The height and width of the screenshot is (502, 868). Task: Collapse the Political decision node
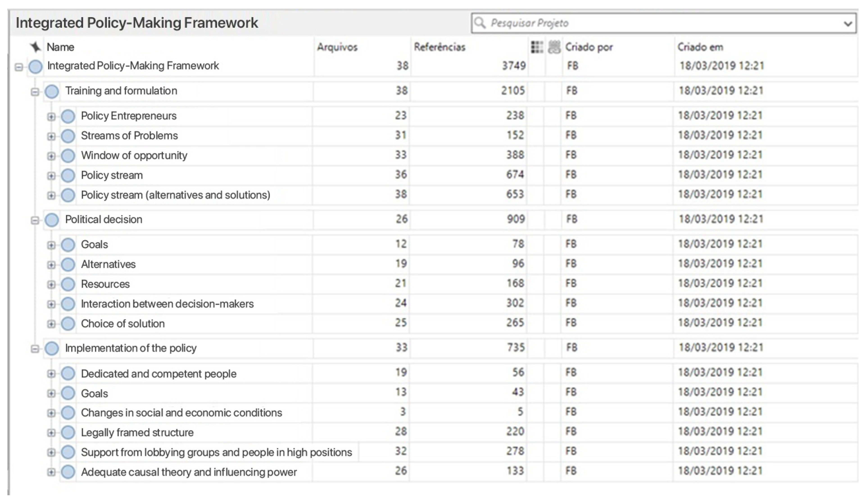35,220
